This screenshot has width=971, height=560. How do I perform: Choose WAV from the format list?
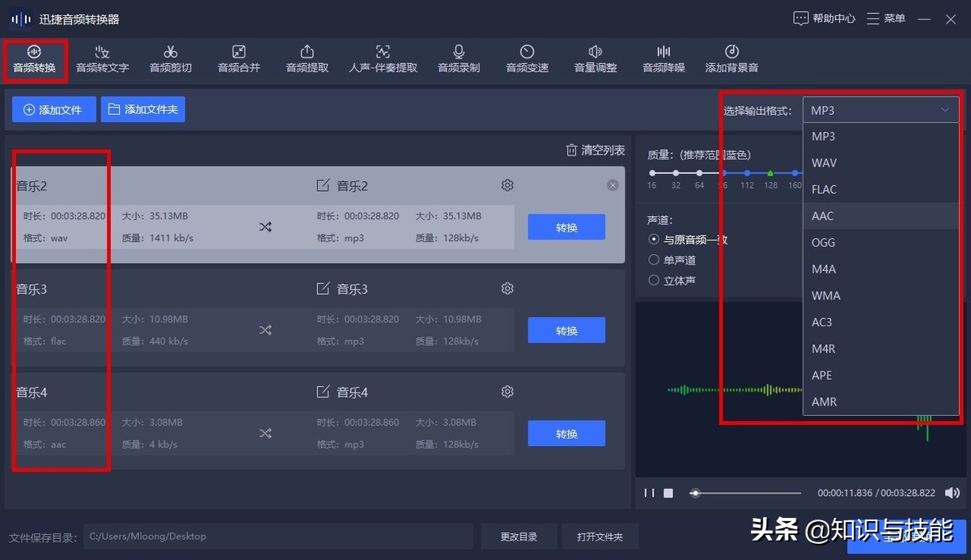coord(880,163)
